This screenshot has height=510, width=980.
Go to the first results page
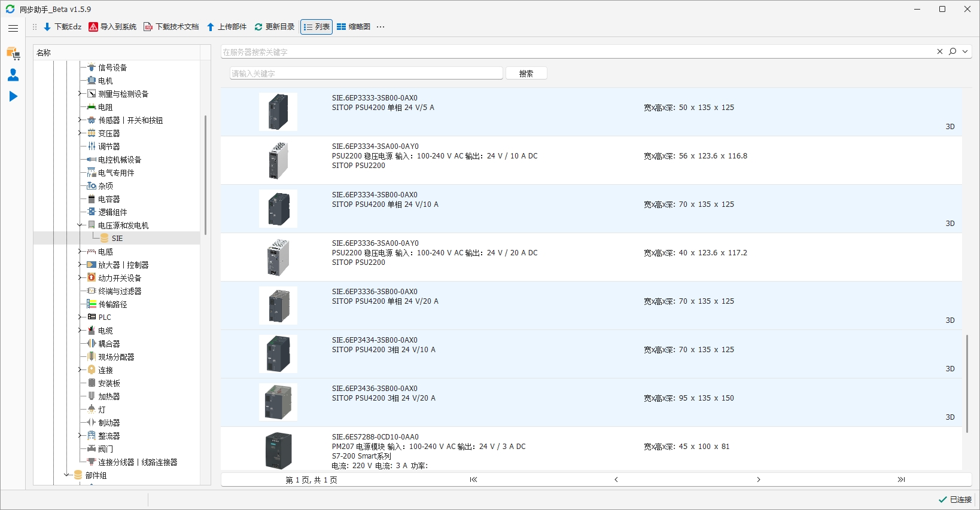(x=473, y=480)
